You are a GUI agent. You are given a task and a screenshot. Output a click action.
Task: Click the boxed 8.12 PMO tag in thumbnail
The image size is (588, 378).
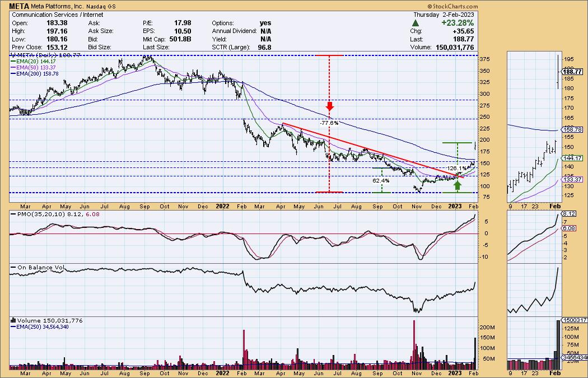click(x=570, y=214)
